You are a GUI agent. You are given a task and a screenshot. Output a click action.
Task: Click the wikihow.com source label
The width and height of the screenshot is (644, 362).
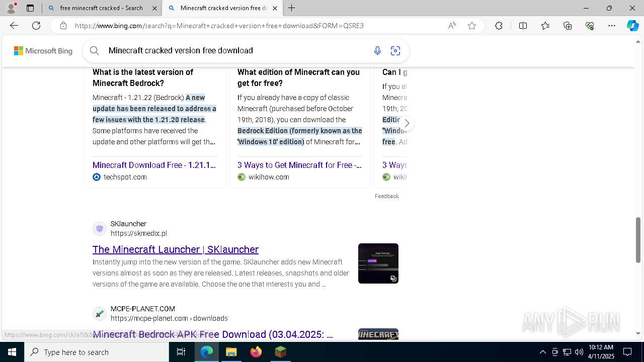pos(269,177)
